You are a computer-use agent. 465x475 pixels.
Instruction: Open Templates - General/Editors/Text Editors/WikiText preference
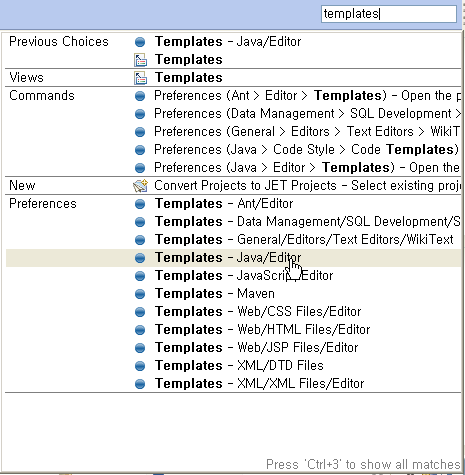coord(304,240)
